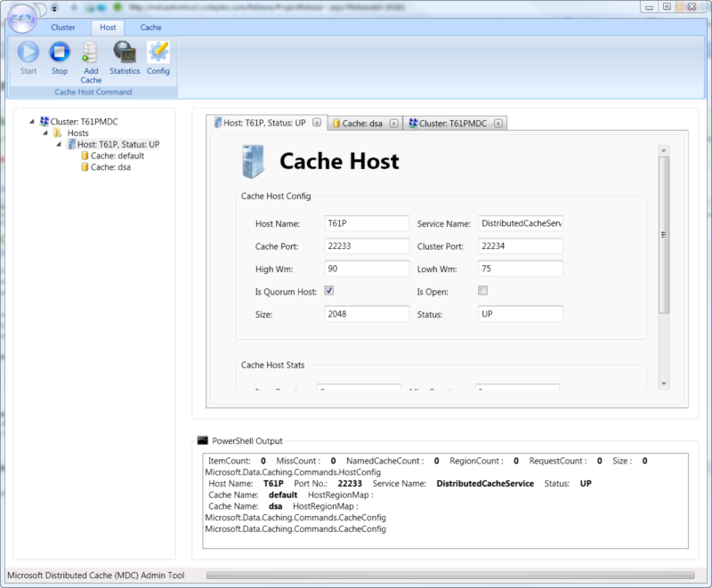Click the Start cache host icon
Viewport: 712px width, 588px height.
click(x=28, y=52)
